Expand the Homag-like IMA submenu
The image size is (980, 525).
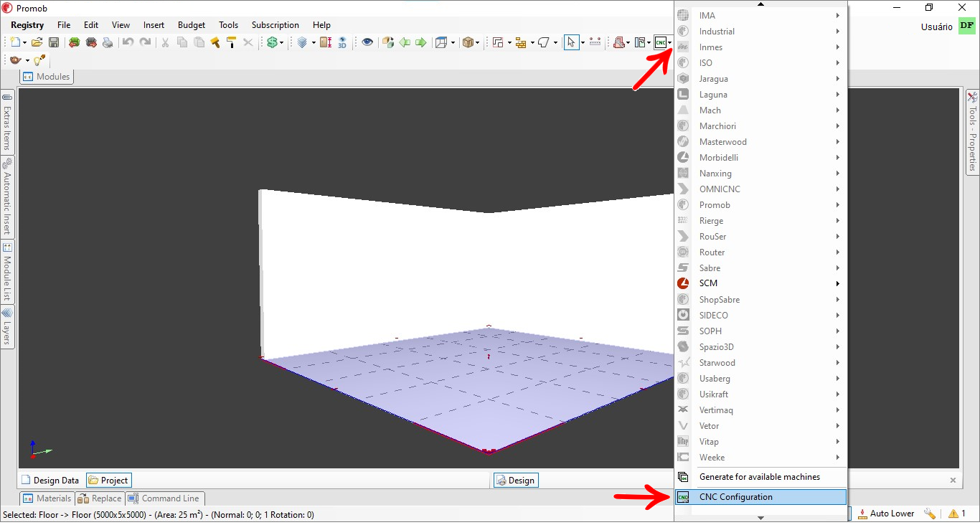click(761, 15)
